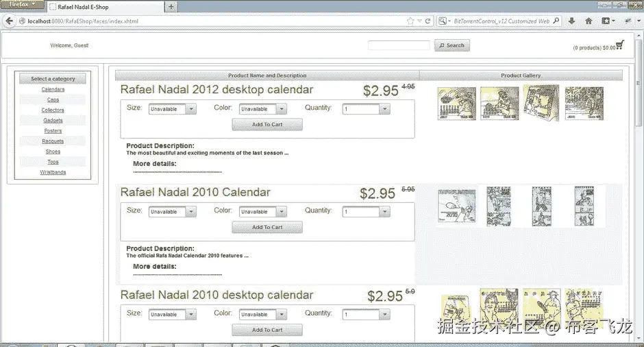The height and width of the screenshot is (347, 644).
Task: Click the shop search text field
Action: pyautogui.click(x=399, y=45)
